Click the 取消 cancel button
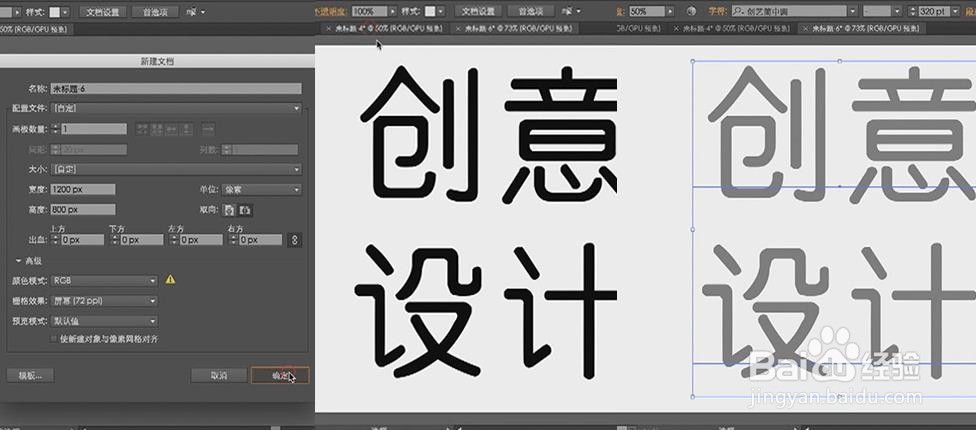976x430 pixels. click(219, 375)
